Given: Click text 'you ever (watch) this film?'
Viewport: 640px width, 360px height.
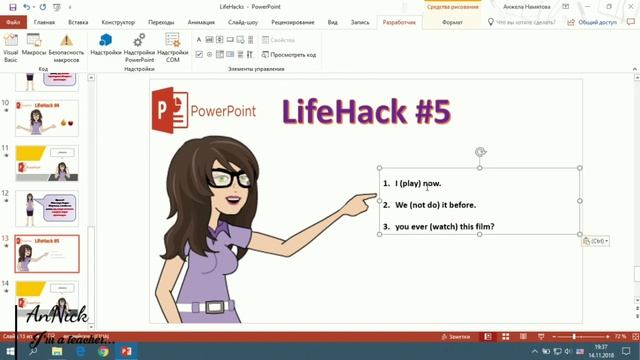Looking at the screenshot, I should pyautogui.click(x=444, y=227).
